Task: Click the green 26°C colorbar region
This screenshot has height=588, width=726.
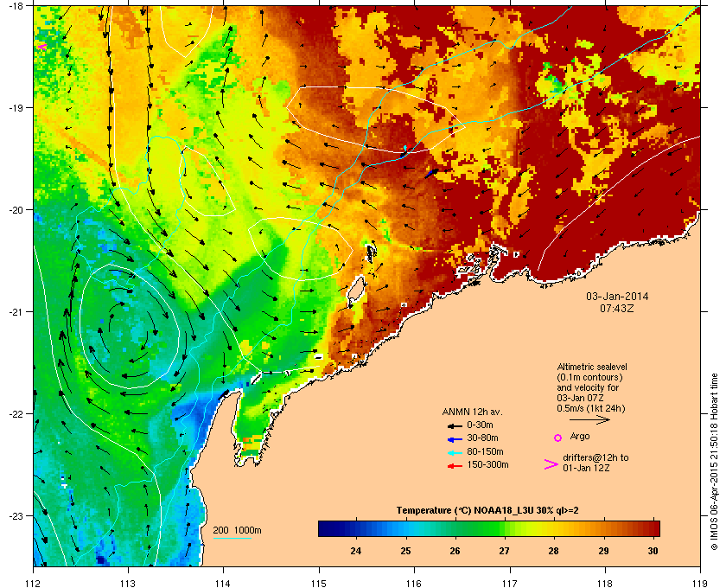Action: [455, 528]
